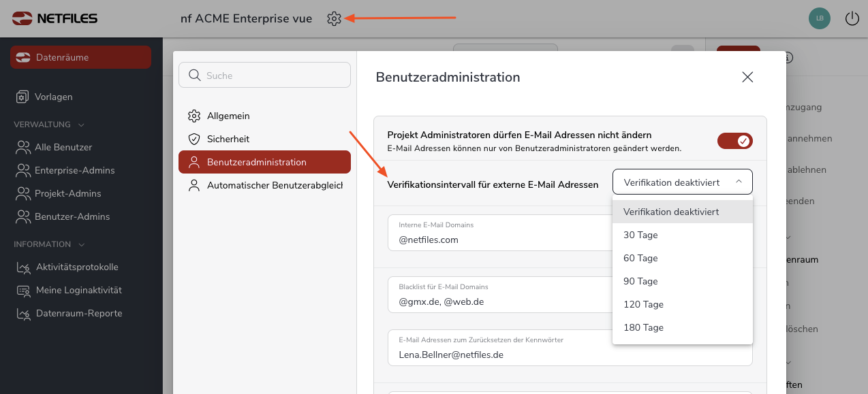Toggle the admin e-mail change restriction switch
Viewport: 868px width, 394px height.
click(734, 141)
